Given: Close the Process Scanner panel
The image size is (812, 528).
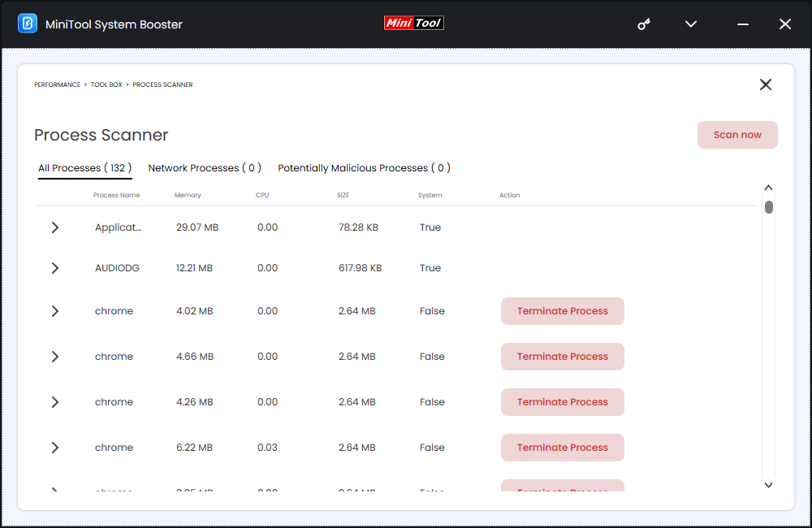Looking at the screenshot, I should (x=766, y=84).
